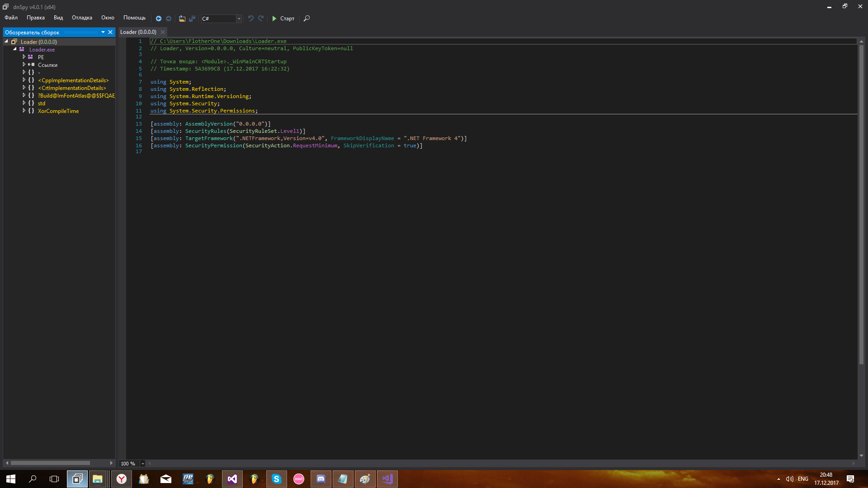Click the navigate forward arrow icon
The width and height of the screenshot is (868, 488).
click(x=169, y=19)
